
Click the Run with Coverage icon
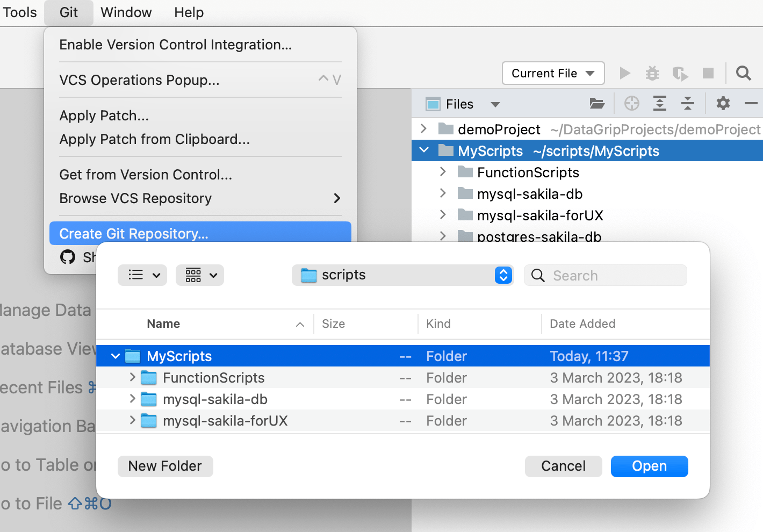pos(680,73)
